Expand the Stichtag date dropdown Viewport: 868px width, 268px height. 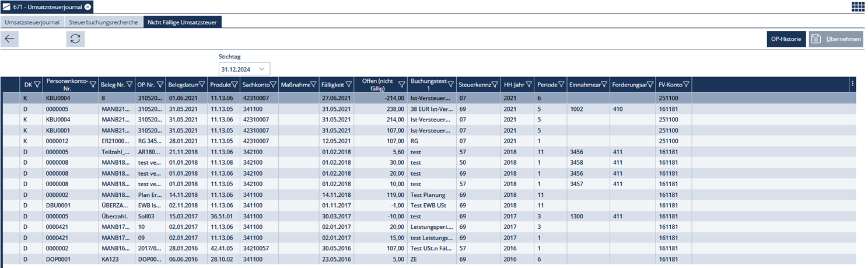click(x=262, y=69)
